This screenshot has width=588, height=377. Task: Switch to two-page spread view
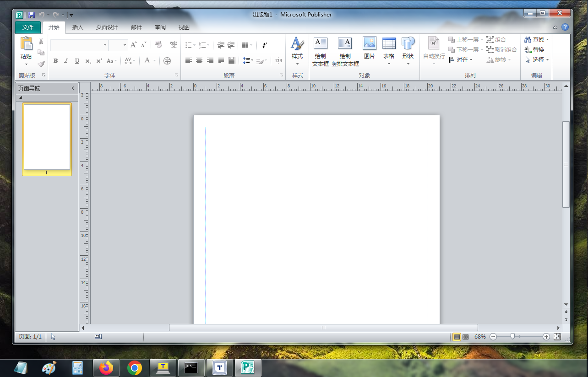466,337
